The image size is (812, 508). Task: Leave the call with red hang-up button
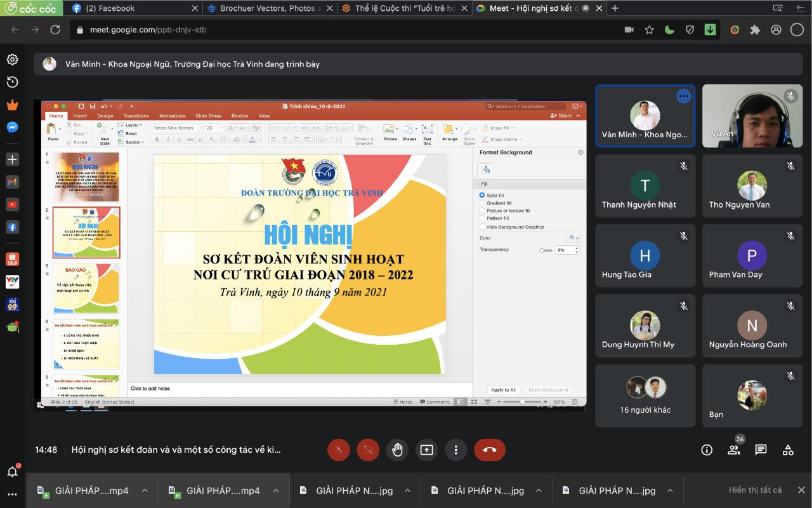490,450
